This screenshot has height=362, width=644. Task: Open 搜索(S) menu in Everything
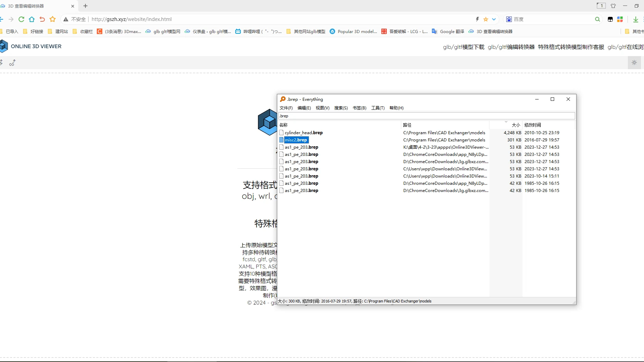pos(341,108)
